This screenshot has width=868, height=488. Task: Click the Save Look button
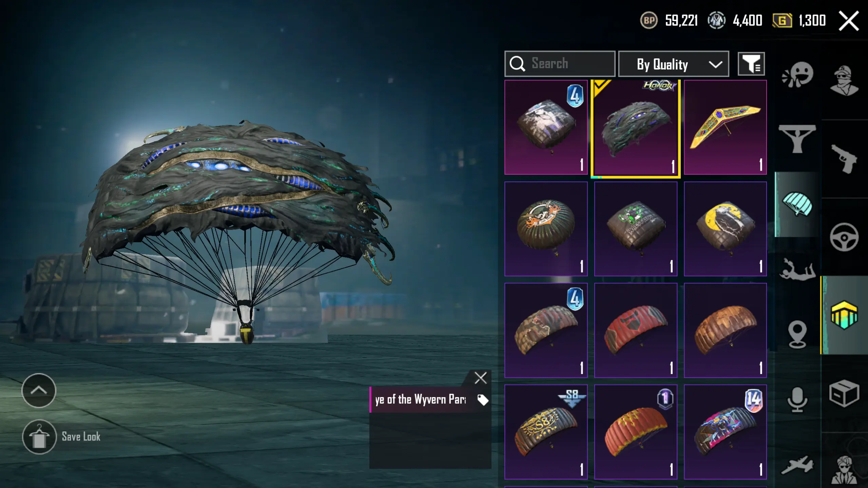61,437
